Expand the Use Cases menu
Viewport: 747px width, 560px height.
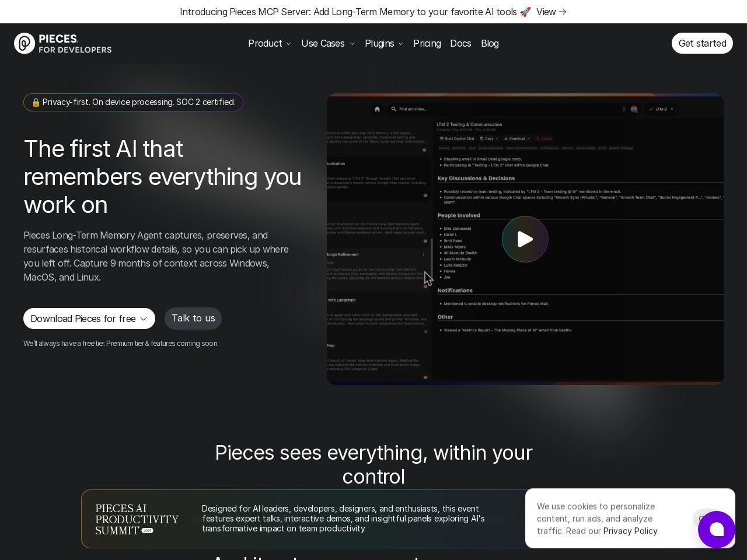click(328, 43)
